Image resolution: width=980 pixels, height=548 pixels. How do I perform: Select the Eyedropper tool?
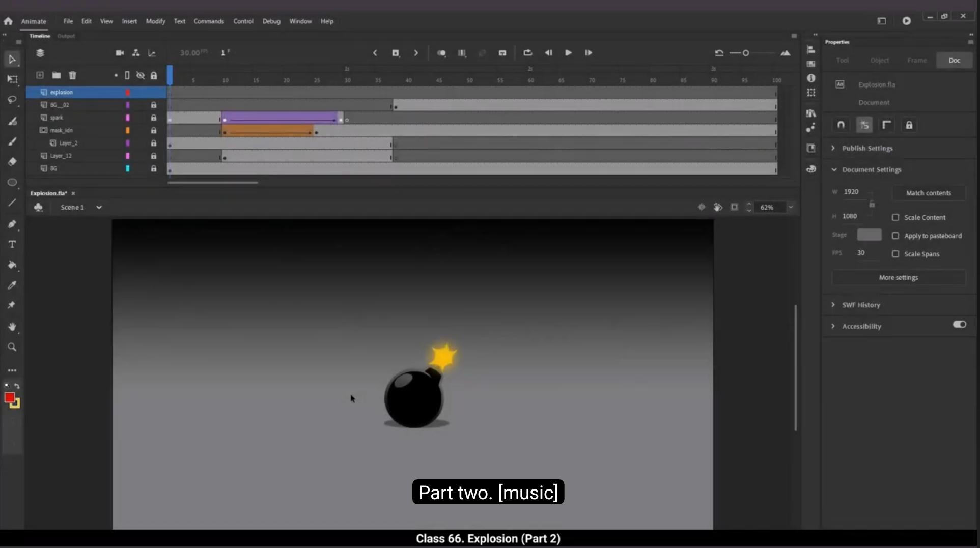pyautogui.click(x=12, y=285)
